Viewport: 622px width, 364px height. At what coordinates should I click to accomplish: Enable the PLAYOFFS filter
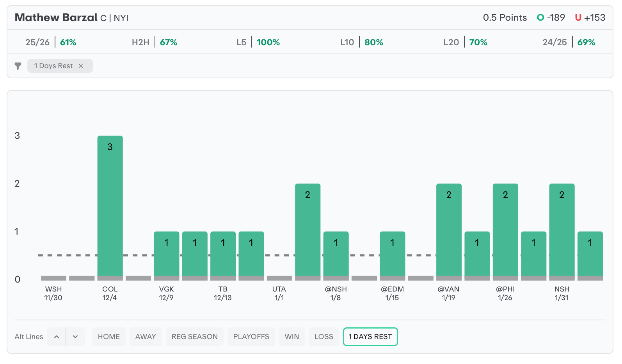[x=251, y=337]
